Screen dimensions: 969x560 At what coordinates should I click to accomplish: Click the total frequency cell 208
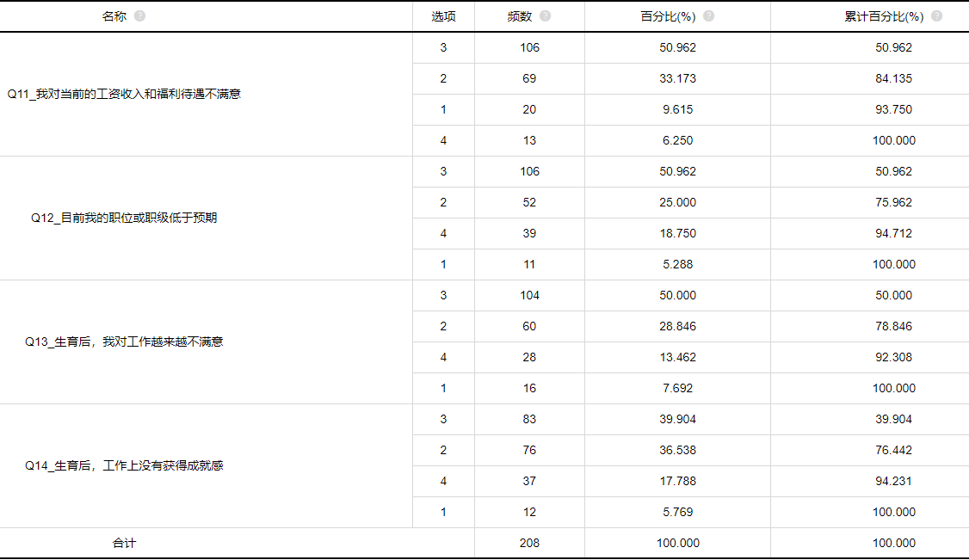(x=529, y=544)
